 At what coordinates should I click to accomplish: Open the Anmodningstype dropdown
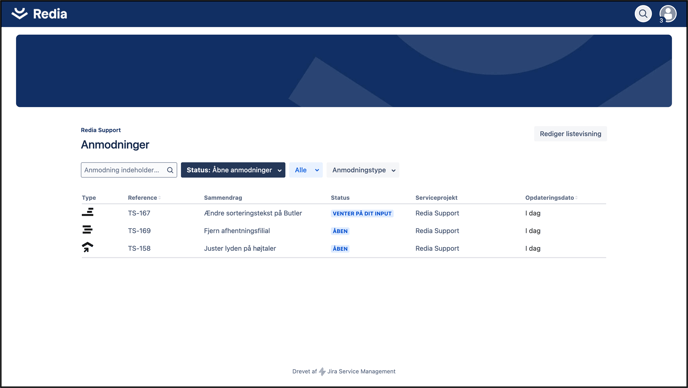point(363,170)
